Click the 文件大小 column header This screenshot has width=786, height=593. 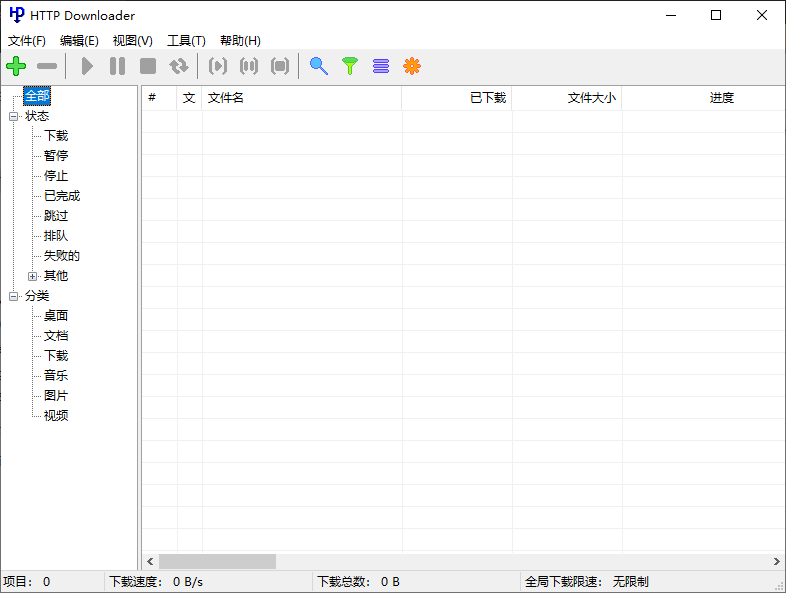(567, 98)
